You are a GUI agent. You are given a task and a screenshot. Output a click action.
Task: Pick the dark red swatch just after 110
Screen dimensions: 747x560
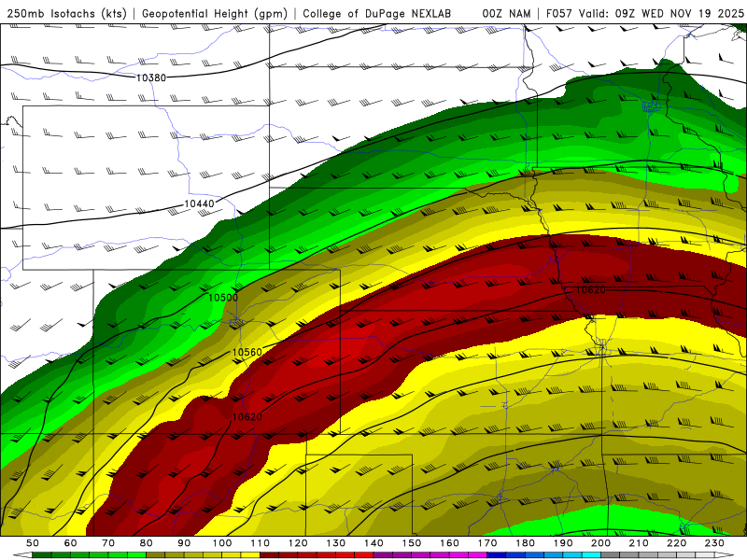click(270, 555)
